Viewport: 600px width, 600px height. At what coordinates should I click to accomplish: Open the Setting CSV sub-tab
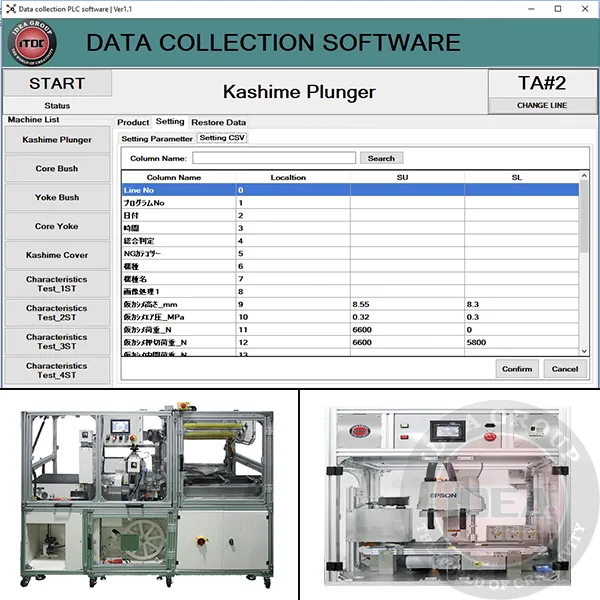[x=222, y=138]
